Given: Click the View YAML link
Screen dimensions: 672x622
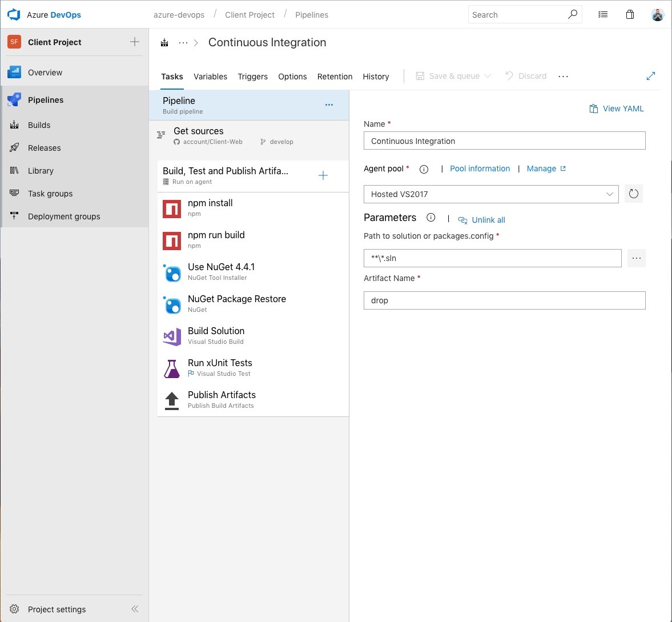Looking at the screenshot, I should [617, 109].
